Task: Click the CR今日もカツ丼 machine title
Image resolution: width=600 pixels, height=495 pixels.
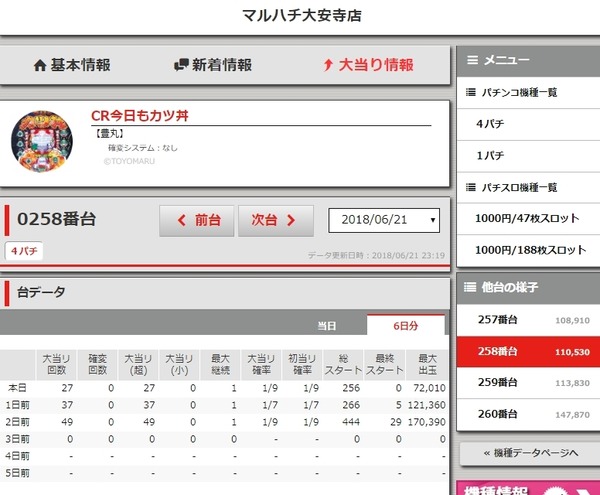Action: [140, 116]
